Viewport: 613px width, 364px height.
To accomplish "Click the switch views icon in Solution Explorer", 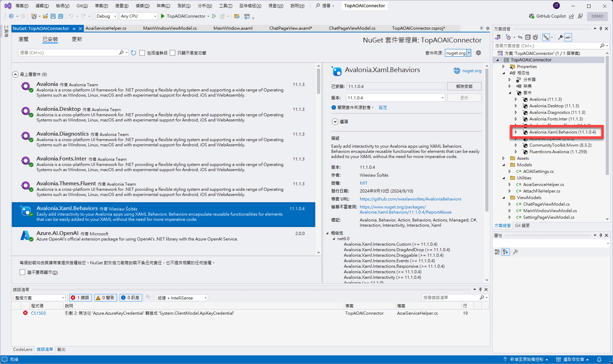I will coord(498,37).
